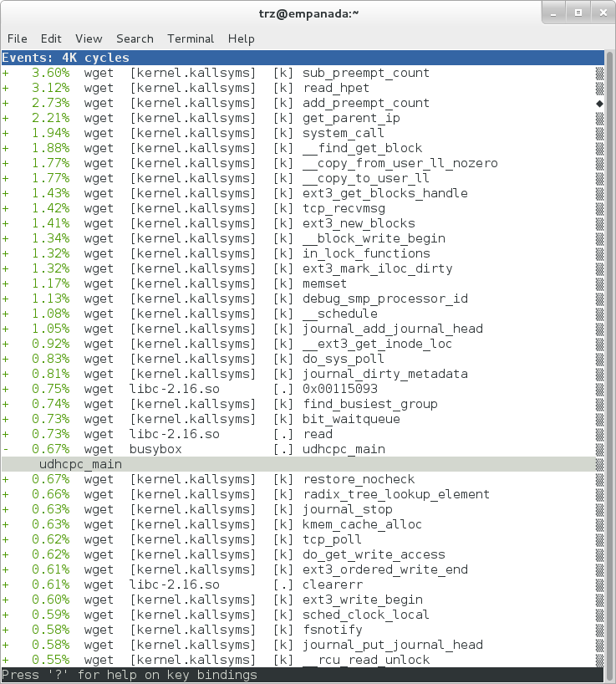Maximize the terminal window
This screenshot has height=684, width=616.
coord(576,13)
